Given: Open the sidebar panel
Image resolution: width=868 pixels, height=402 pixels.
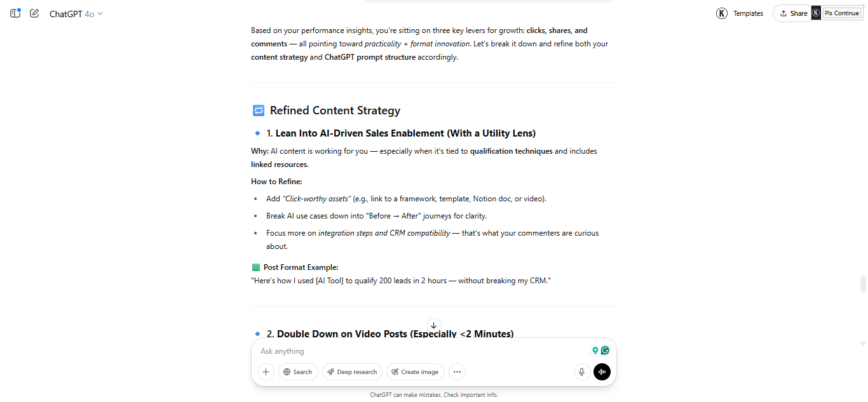Looking at the screenshot, I should pyautogui.click(x=15, y=13).
